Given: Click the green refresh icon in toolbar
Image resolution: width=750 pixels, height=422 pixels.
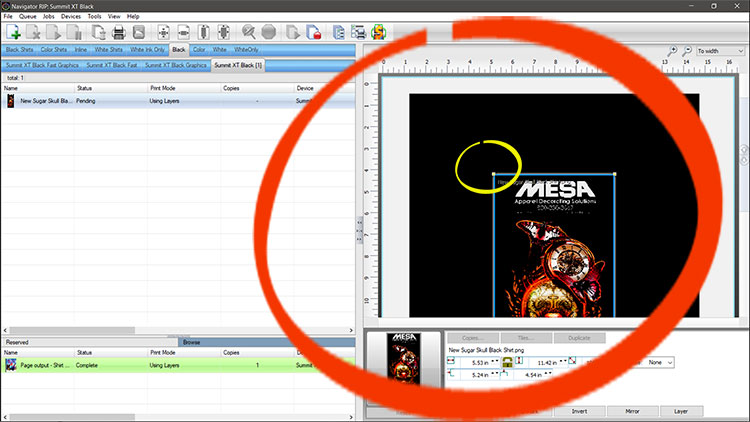Looking at the screenshot, I should (x=379, y=32).
